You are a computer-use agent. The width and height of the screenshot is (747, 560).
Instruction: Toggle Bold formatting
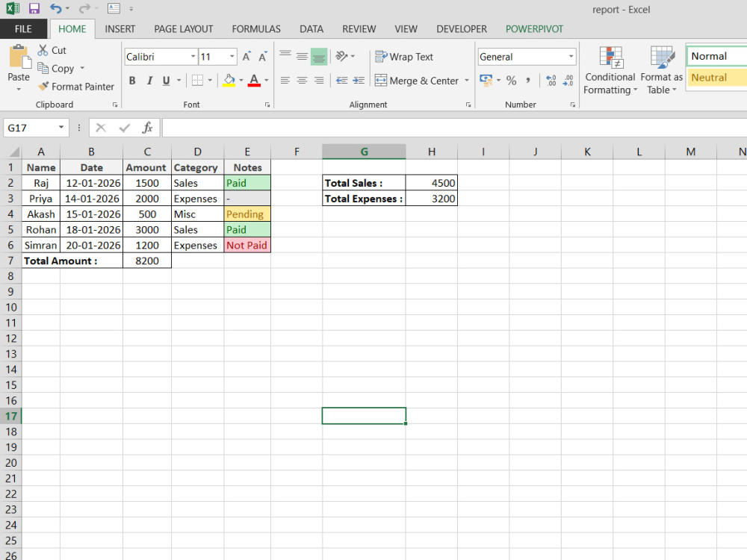click(x=132, y=81)
